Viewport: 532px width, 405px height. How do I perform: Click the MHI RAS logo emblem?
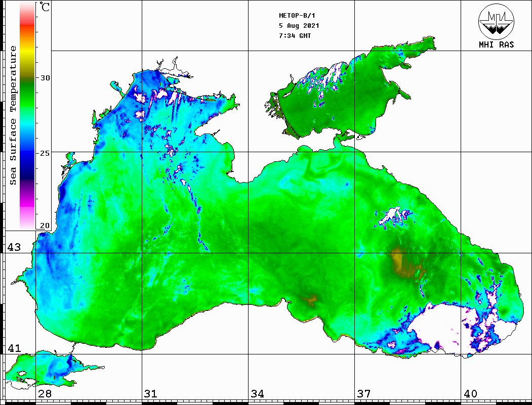tap(496, 22)
